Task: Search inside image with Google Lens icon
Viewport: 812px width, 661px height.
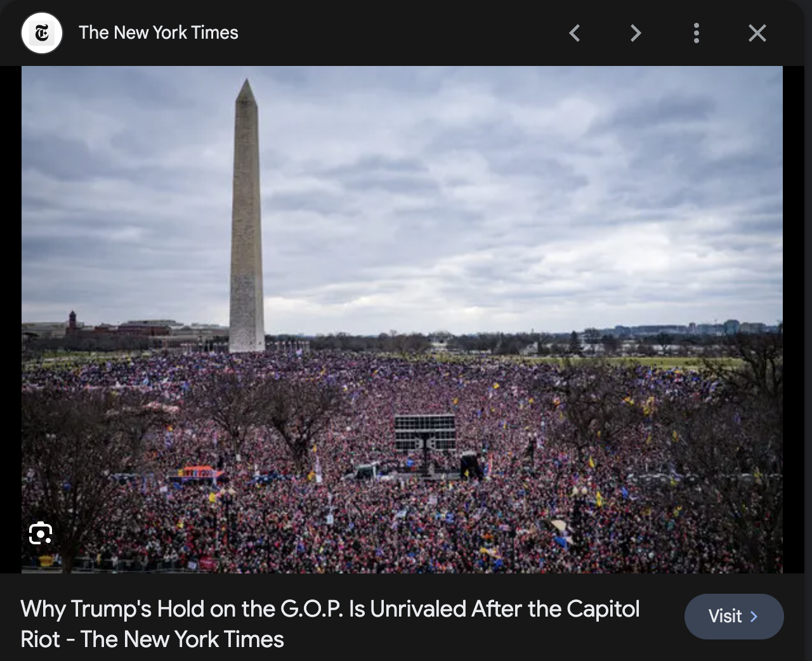Action: [x=41, y=533]
